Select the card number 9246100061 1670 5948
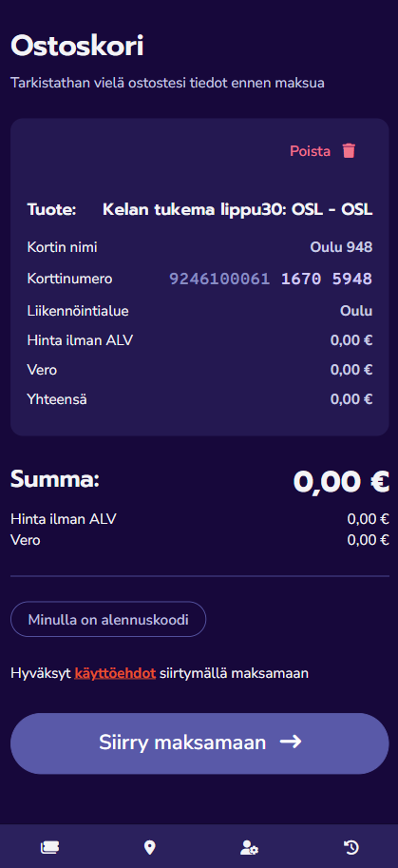 pos(271,279)
